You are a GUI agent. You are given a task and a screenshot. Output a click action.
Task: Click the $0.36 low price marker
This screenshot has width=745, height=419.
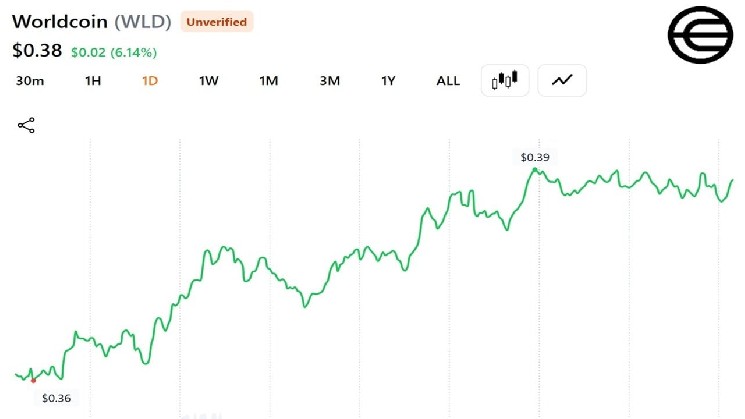pos(56,398)
